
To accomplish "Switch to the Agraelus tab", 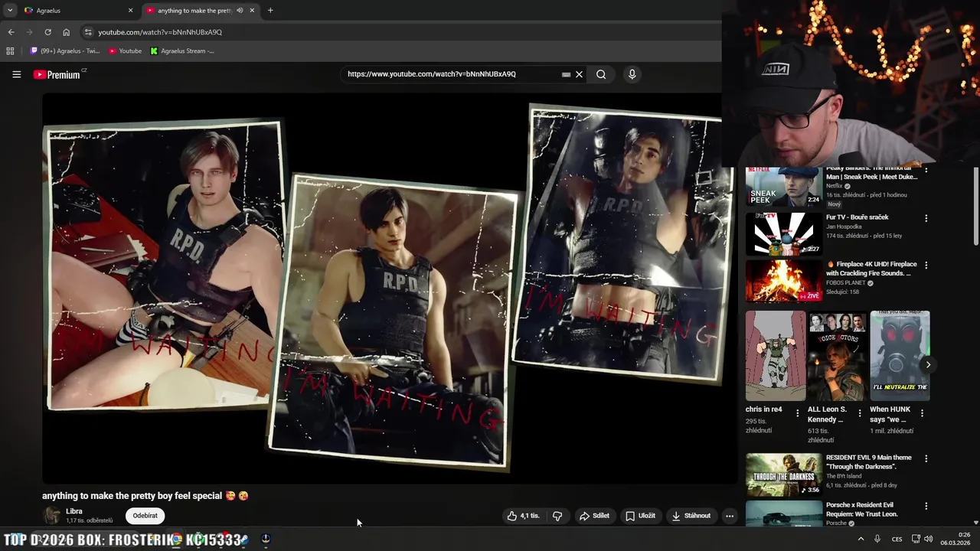I will tap(77, 11).
